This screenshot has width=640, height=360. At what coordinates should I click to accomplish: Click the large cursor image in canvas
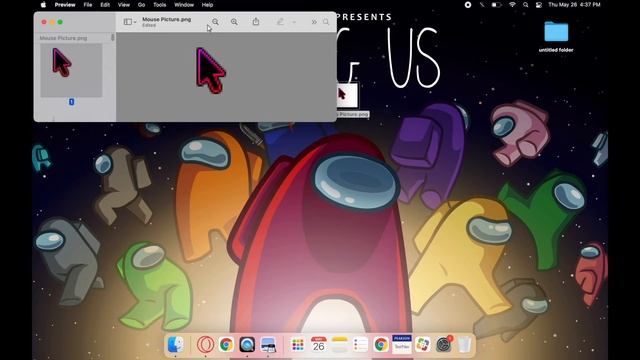[x=210, y=70]
